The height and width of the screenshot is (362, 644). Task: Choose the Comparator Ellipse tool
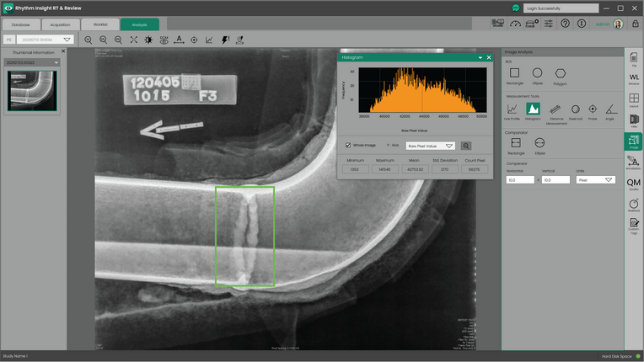point(539,146)
